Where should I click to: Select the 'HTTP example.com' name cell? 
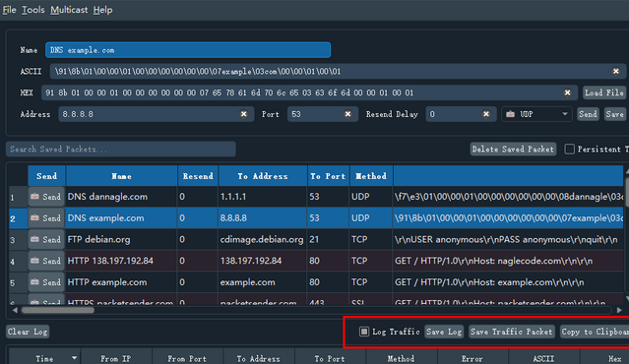[x=121, y=282]
